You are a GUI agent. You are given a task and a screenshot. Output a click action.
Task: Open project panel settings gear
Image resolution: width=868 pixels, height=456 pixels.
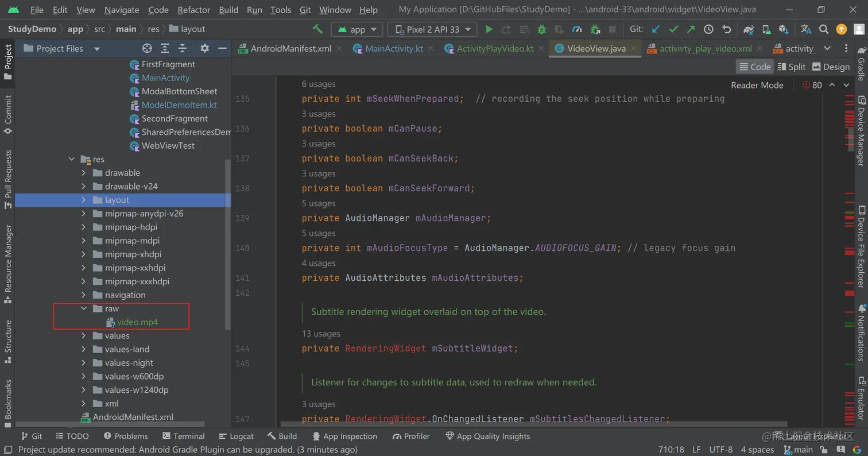(x=204, y=49)
